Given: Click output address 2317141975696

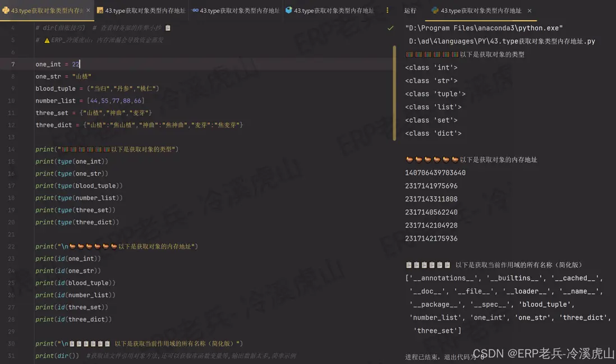Looking at the screenshot, I should pos(431,186).
